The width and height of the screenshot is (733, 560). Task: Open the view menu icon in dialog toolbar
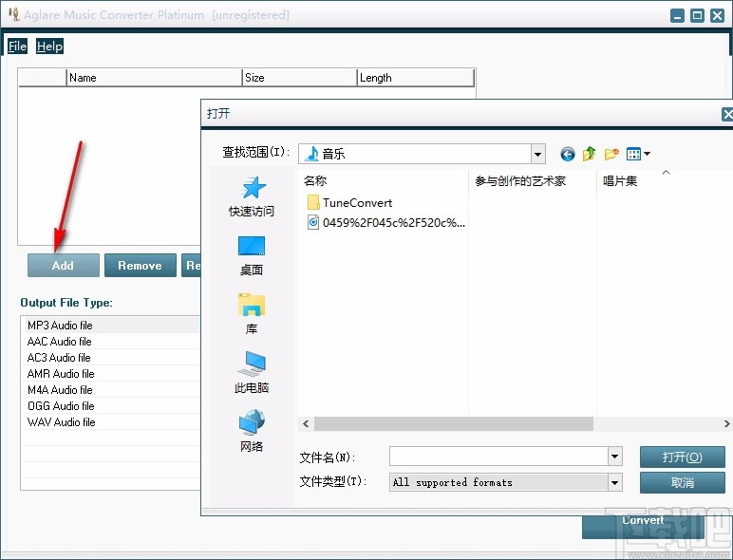point(638,154)
